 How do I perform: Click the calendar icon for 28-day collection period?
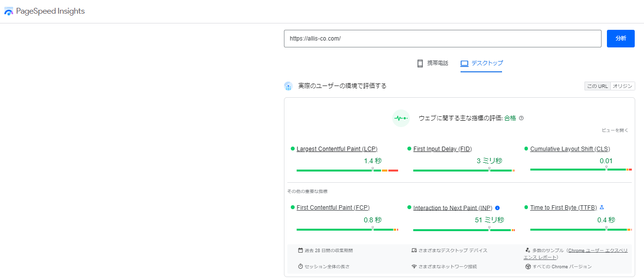[301, 250]
